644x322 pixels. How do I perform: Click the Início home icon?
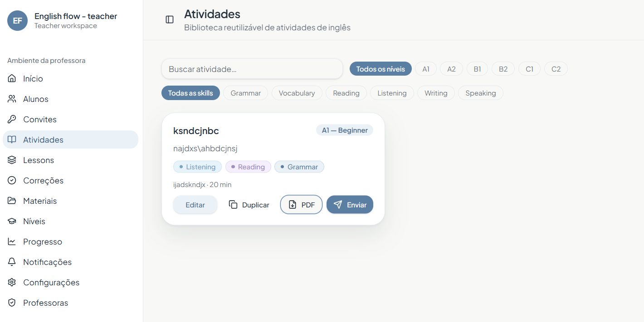click(12, 78)
